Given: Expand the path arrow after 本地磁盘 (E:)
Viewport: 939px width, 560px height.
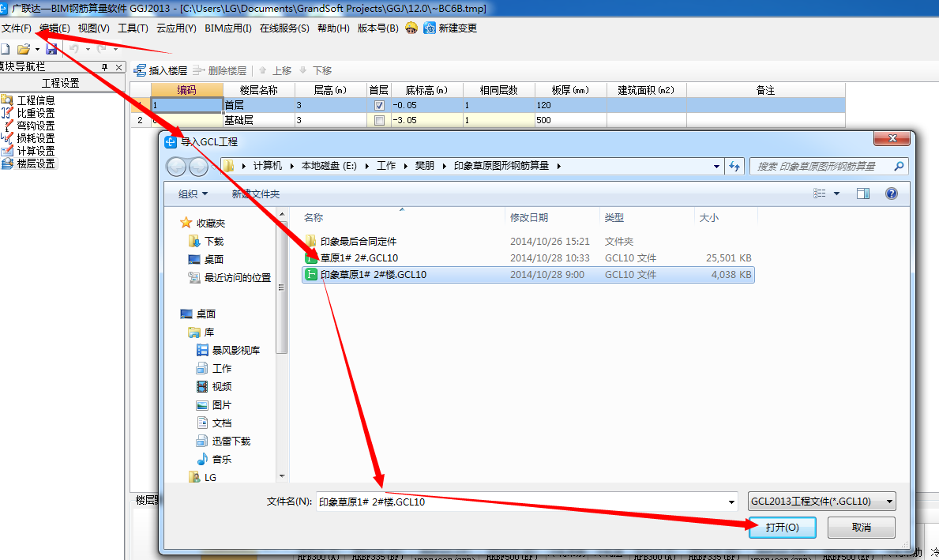Looking at the screenshot, I should coord(368,166).
